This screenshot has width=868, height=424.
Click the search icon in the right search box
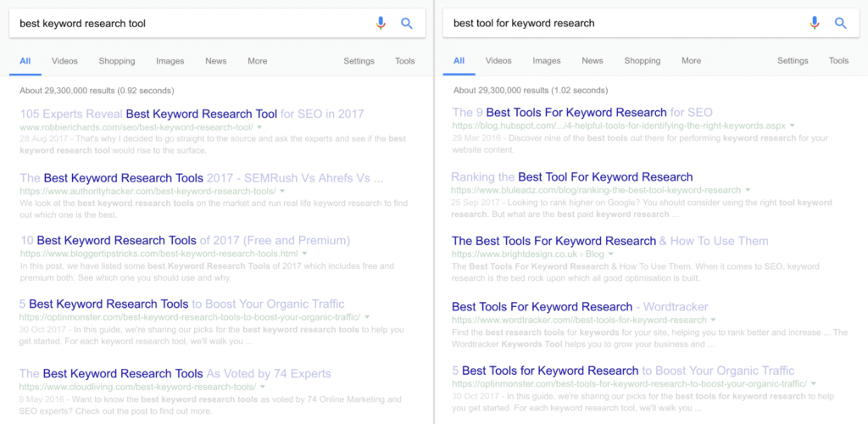(841, 24)
